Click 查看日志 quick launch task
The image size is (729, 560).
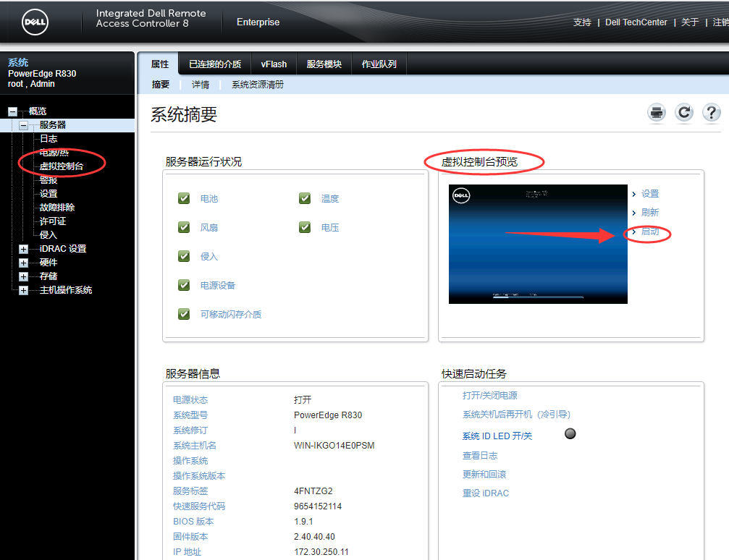(480, 455)
